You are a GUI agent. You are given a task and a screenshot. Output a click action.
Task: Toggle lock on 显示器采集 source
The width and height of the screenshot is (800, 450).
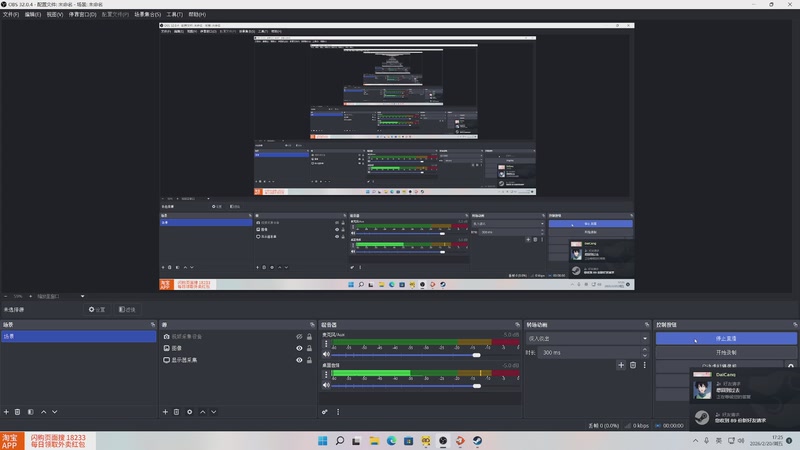coord(309,360)
